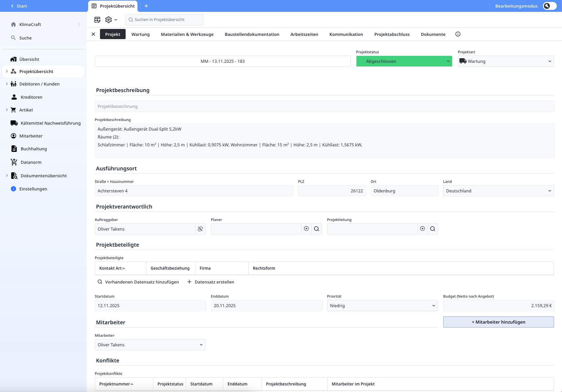Click Vorhandenen Datensatz hinzufügen under Projektbeteiligte
This screenshot has height=392, width=562.
pyautogui.click(x=138, y=282)
